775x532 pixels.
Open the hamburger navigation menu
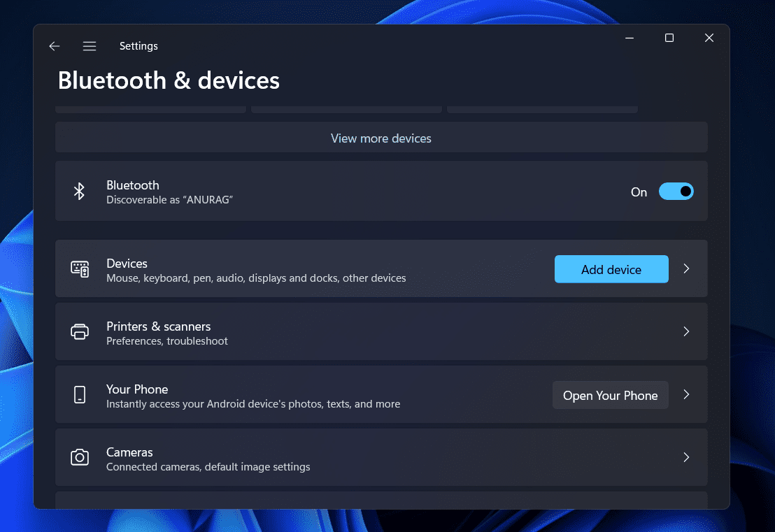[90, 46]
